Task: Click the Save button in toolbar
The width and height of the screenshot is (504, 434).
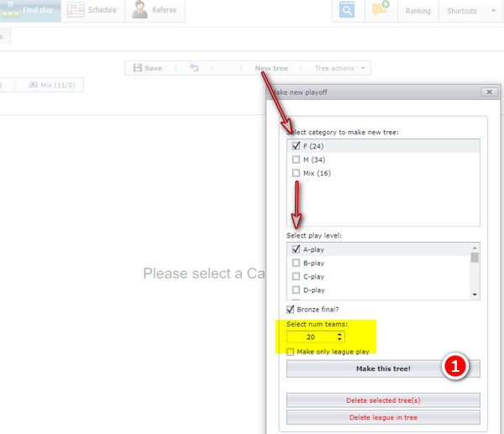Action: click(148, 68)
